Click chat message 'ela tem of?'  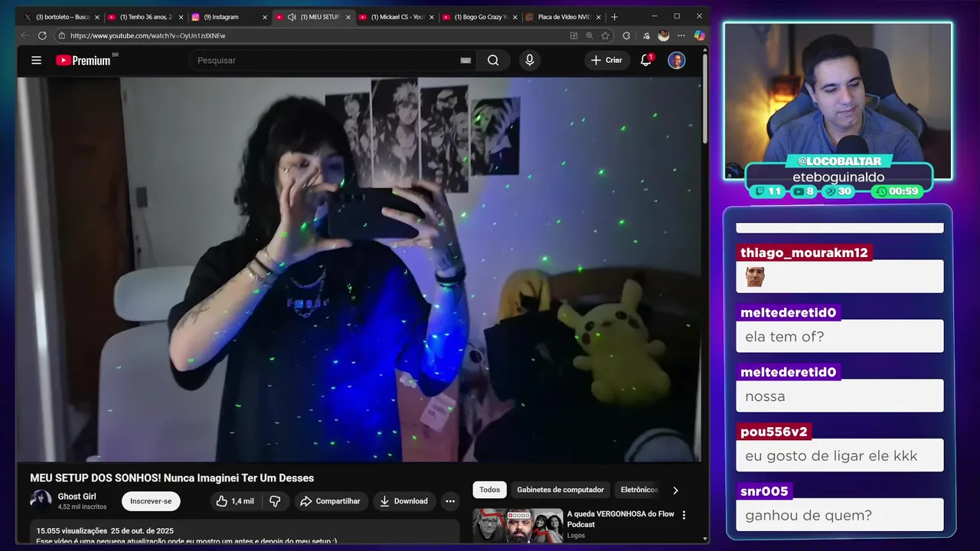(x=785, y=337)
